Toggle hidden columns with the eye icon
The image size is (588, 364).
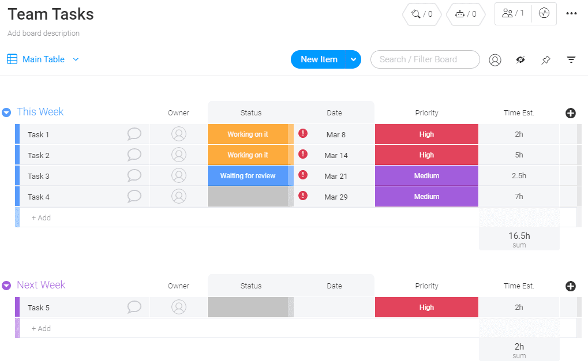tap(520, 59)
